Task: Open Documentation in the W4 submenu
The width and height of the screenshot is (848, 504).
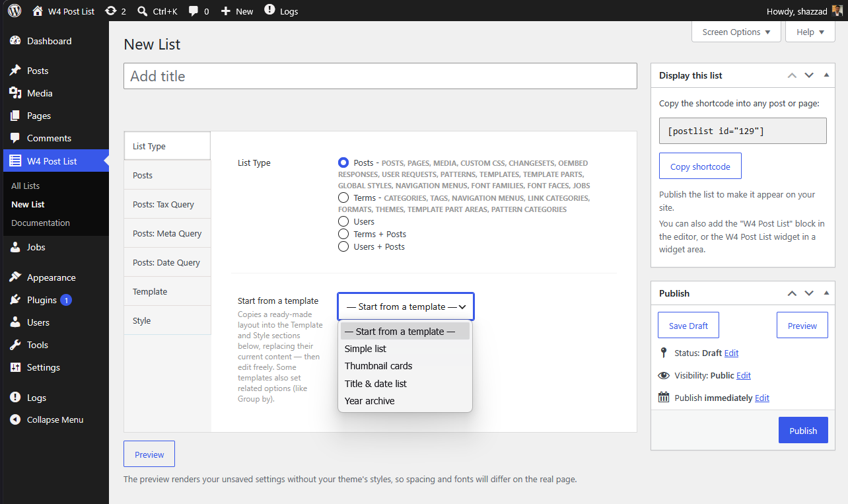Action: click(40, 223)
